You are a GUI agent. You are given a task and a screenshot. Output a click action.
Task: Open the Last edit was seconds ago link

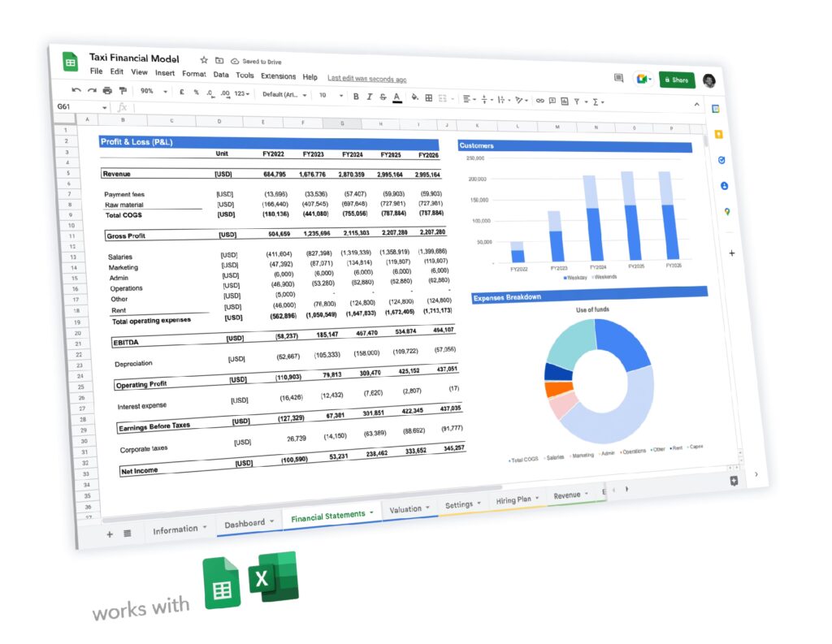(x=366, y=79)
